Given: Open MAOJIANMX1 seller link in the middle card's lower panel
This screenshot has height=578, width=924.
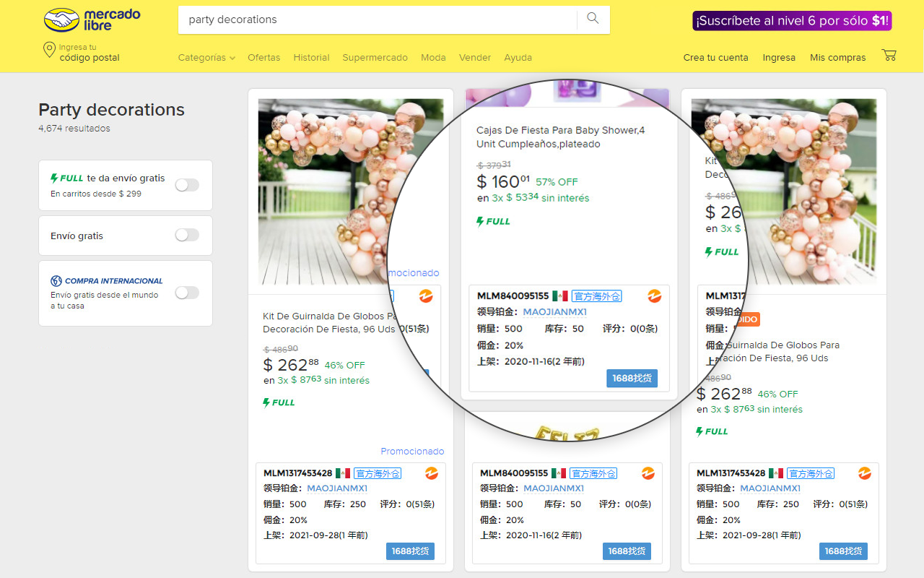Looking at the screenshot, I should coord(554,488).
